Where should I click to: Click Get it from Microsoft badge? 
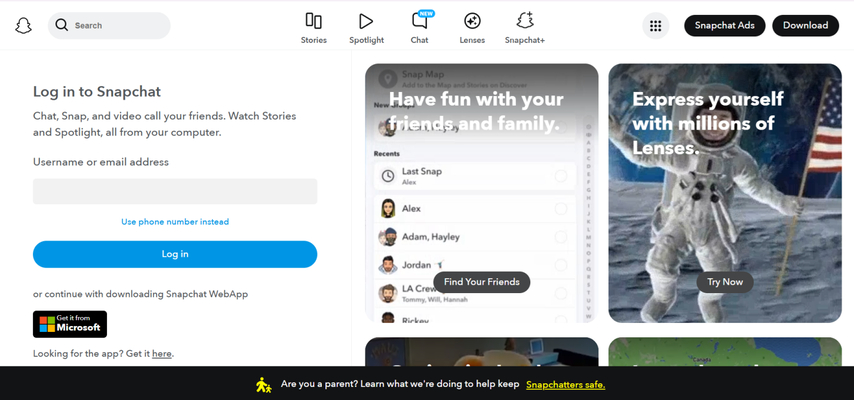(x=70, y=324)
